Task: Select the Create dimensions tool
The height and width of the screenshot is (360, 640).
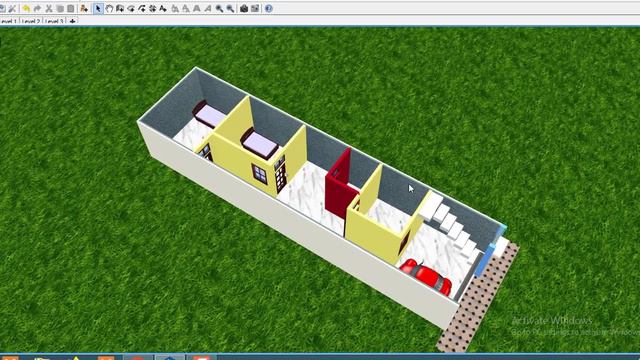Action: point(153,8)
